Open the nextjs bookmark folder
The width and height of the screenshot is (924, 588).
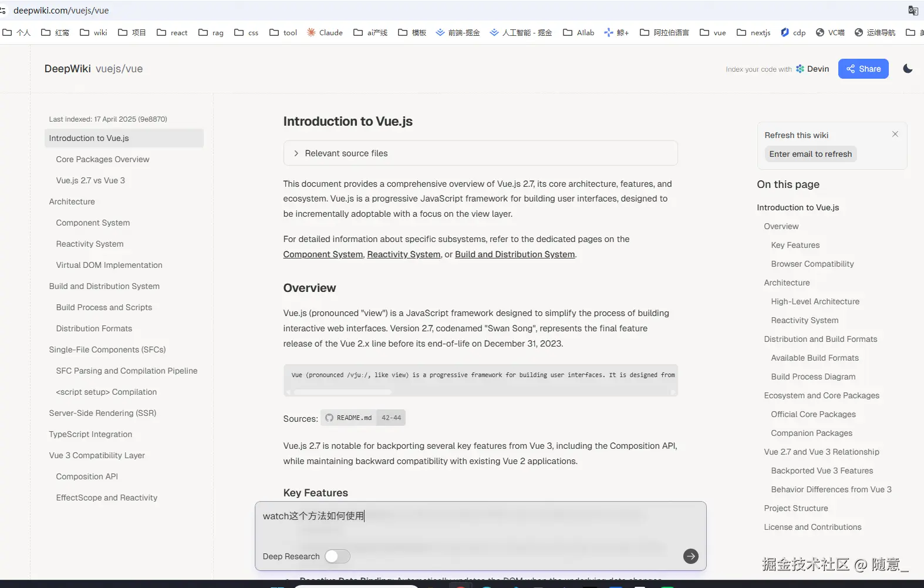click(754, 33)
